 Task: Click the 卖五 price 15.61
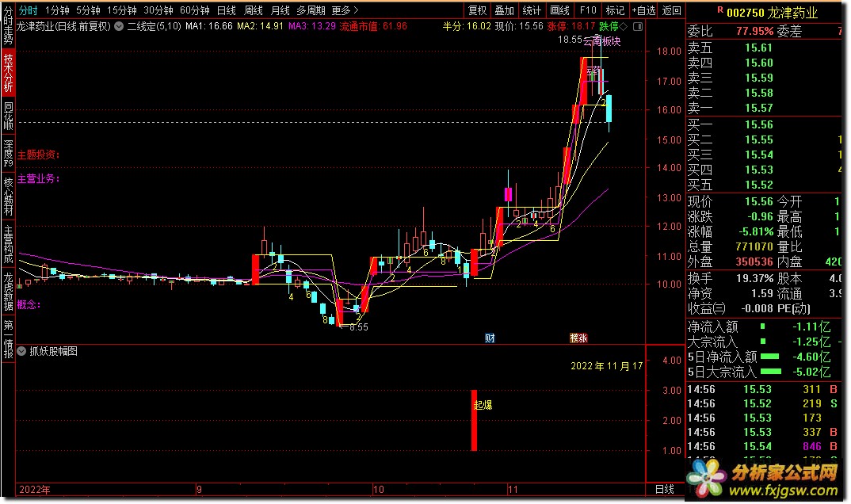point(758,48)
